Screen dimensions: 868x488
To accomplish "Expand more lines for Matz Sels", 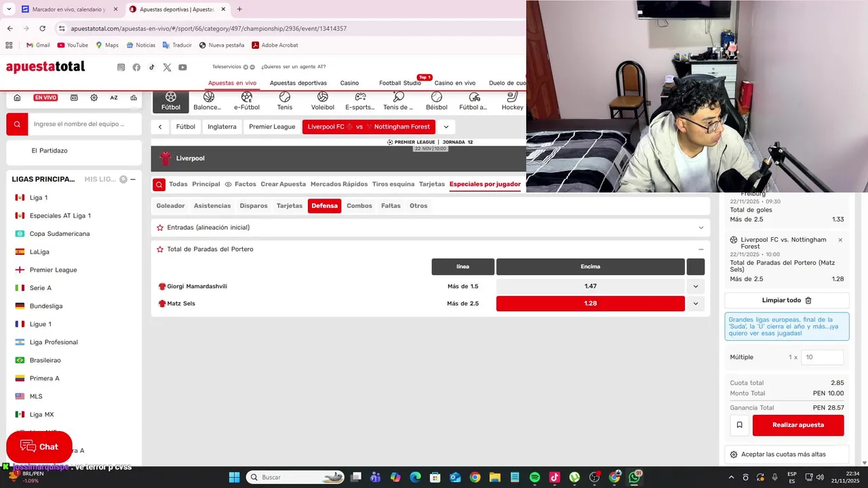I will pos(696,304).
